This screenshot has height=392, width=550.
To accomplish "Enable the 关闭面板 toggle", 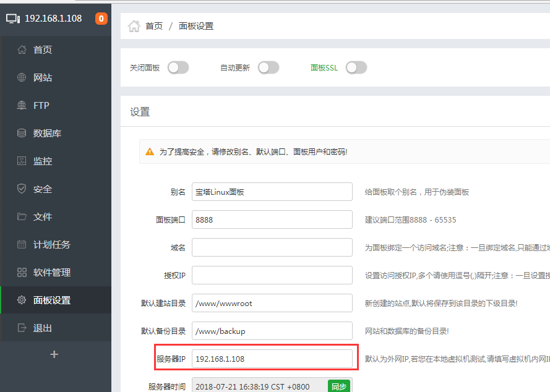I will point(178,67).
